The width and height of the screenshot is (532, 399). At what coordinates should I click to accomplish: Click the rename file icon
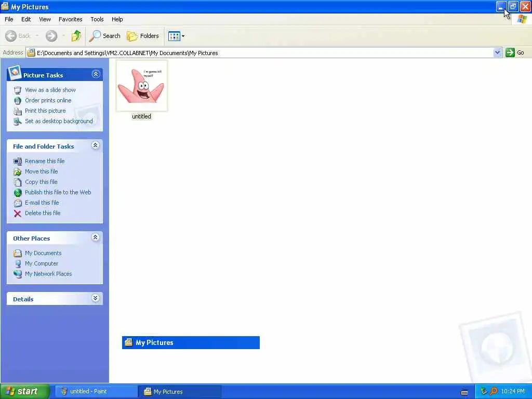18,162
